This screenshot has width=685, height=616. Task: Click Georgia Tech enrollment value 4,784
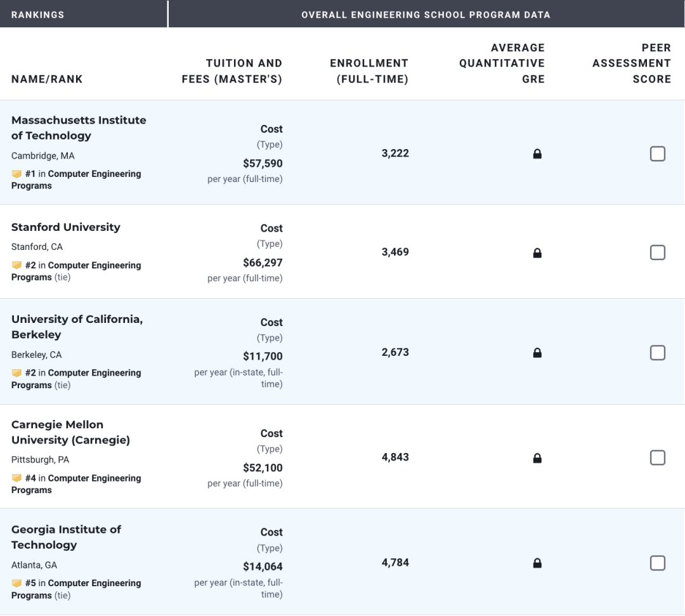coord(395,562)
